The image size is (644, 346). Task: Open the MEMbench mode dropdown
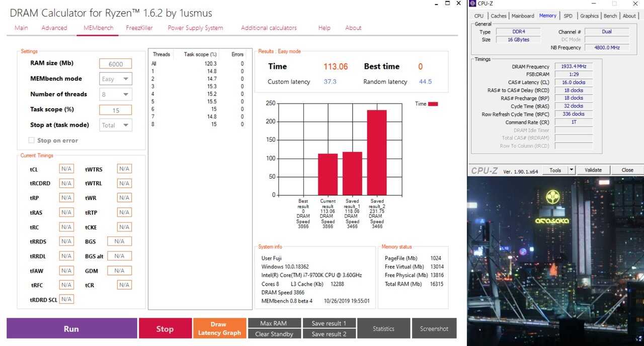point(116,79)
